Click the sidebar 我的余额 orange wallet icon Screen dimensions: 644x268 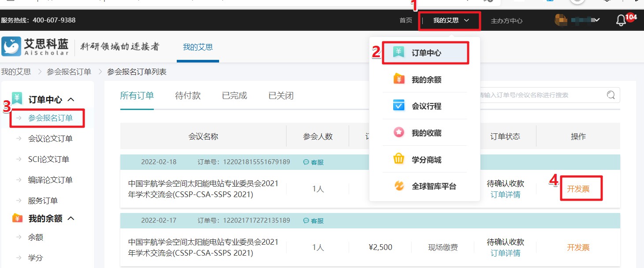click(x=17, y=217)
